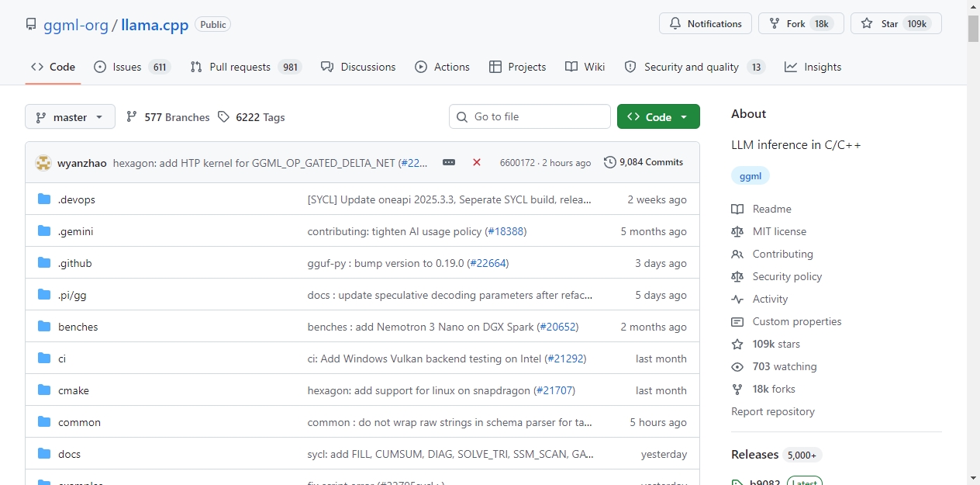
Task: Open the Pull requests tab
Action: (x=245, y=67)
